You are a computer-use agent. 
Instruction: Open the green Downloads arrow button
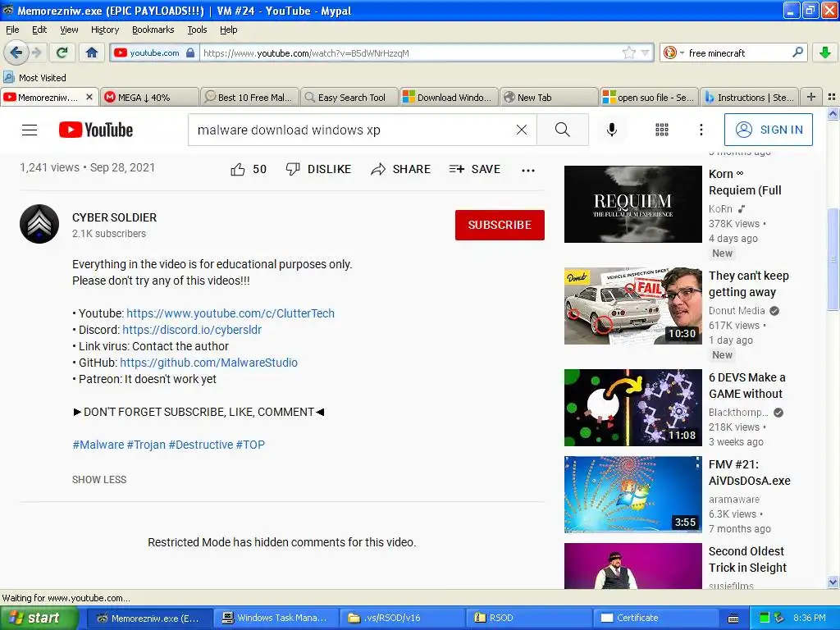pyautogui.click(x=825, y=52)
